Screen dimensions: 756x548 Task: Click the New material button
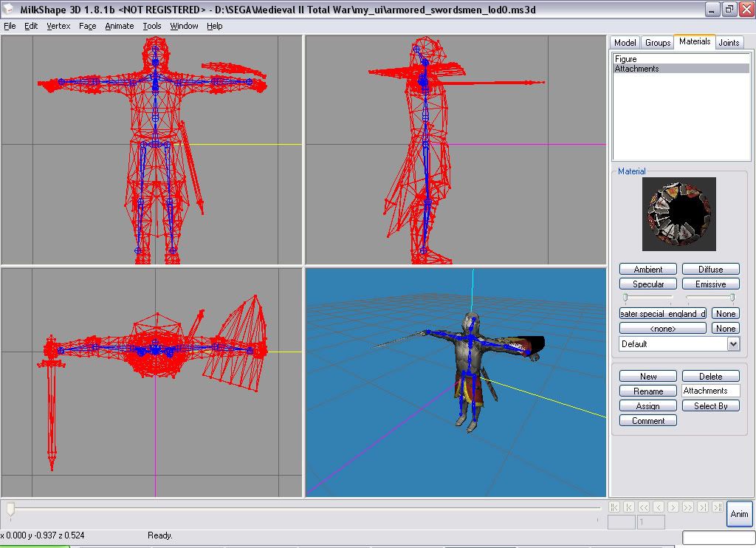[648, 376]
